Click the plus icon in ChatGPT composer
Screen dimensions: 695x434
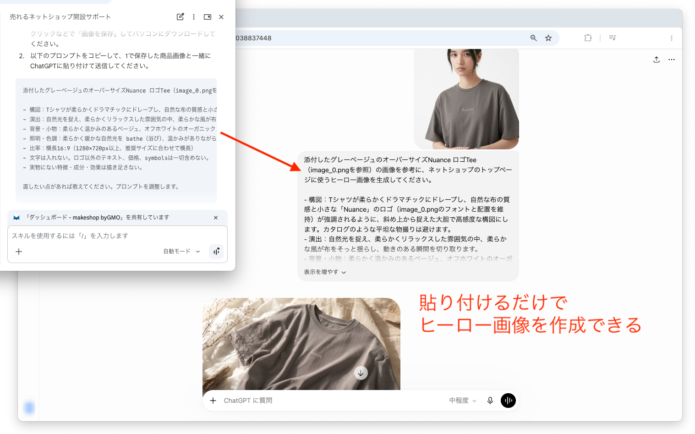point(213,400)
